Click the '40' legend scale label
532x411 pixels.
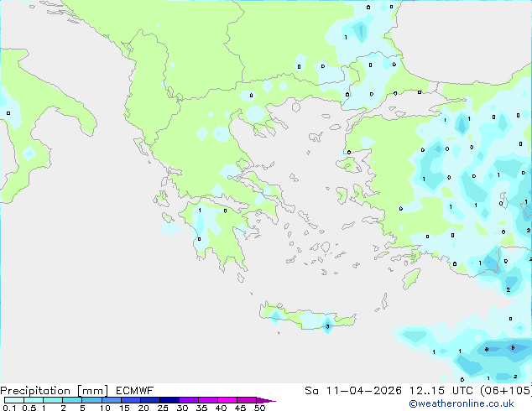(x=221, y=408)
